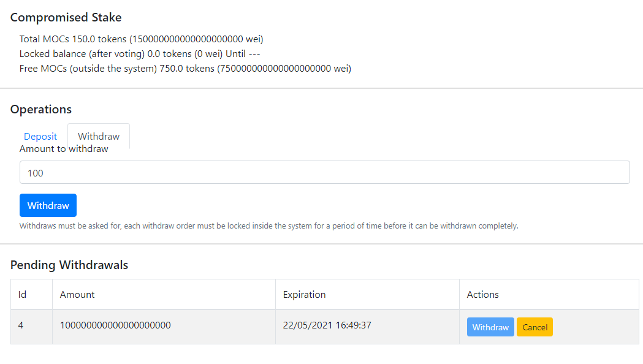
Task: Click the pending amount 100000000000000000000 cell
Action: (x=115, y=325)
